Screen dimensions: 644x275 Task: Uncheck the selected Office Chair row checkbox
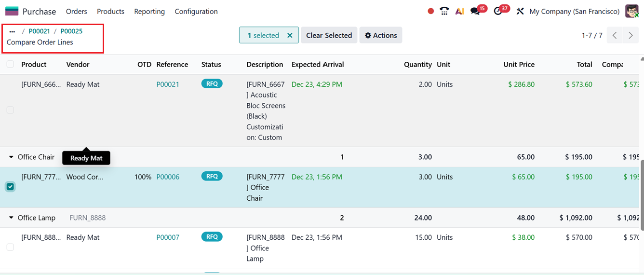click(x=10, y=187)
